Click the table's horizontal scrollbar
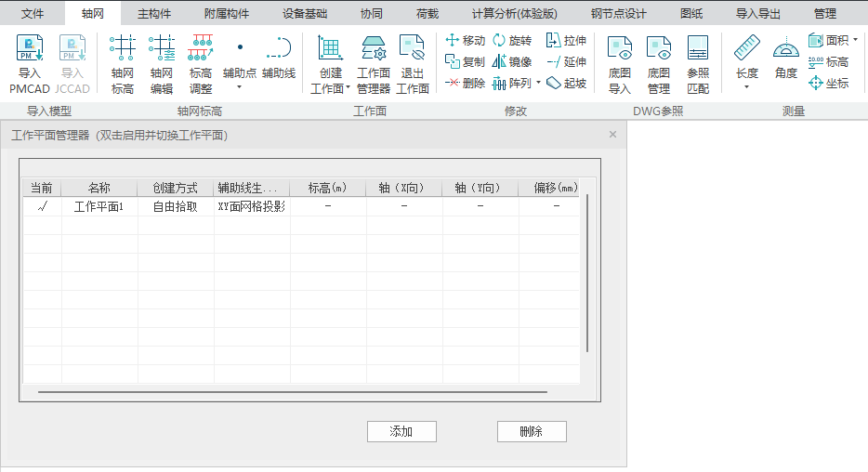 coord(293,392)
